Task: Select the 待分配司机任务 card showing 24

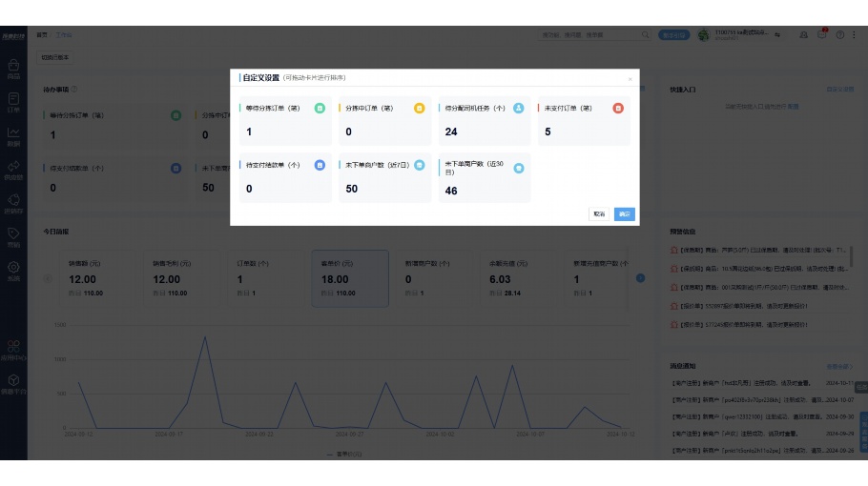Action: pos(485,120)
